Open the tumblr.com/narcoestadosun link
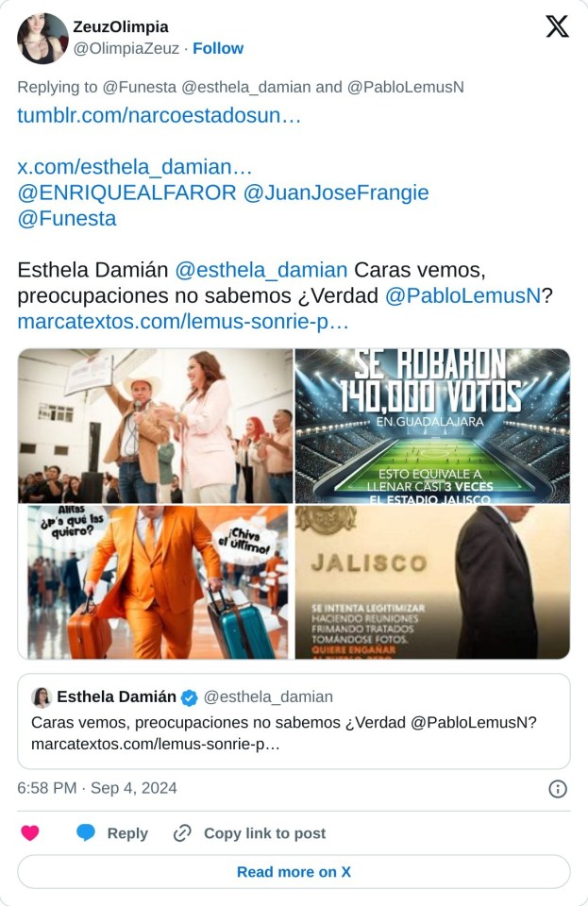The width and height of the screenshot is (588, 906). coord(159,115)
